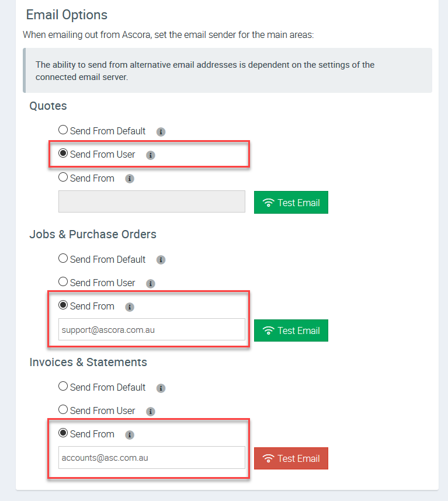
Task: Open info icon for Jobs Send From User
Action: [x=151, y=283]
